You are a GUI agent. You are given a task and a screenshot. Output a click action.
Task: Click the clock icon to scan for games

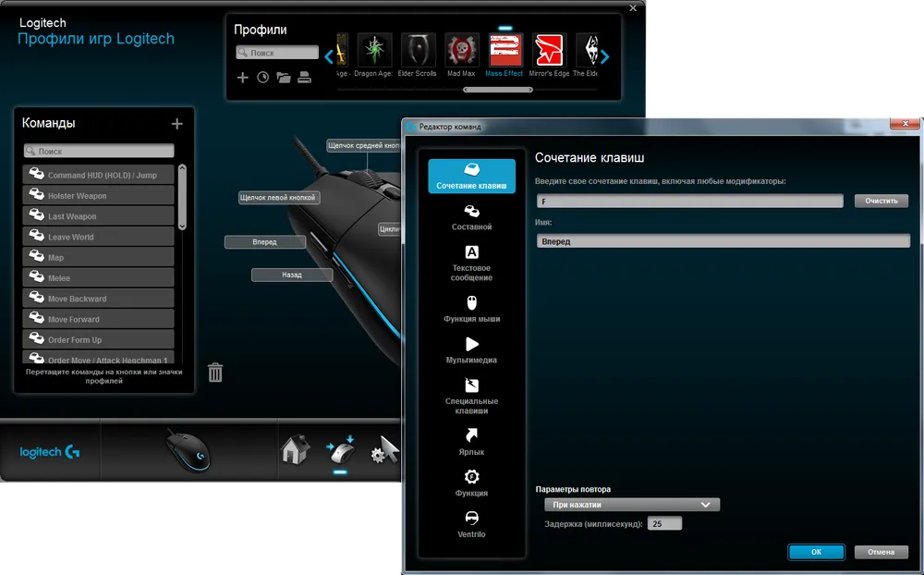tap(262, 78)
